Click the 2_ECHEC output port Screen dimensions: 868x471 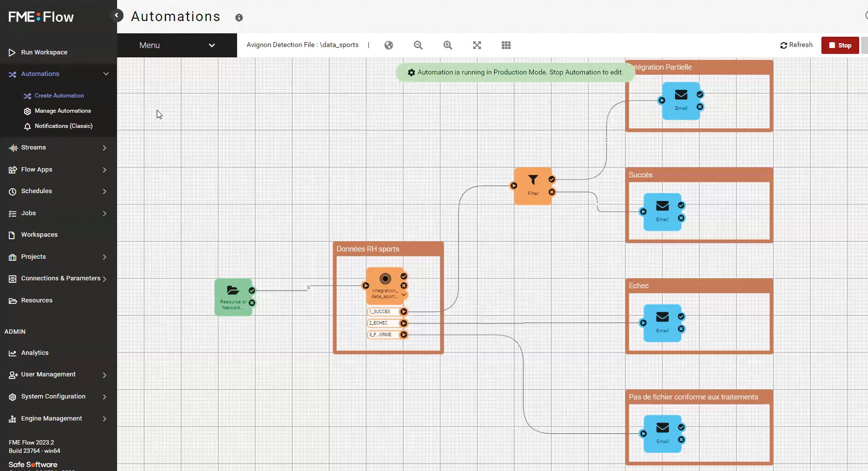404,323
